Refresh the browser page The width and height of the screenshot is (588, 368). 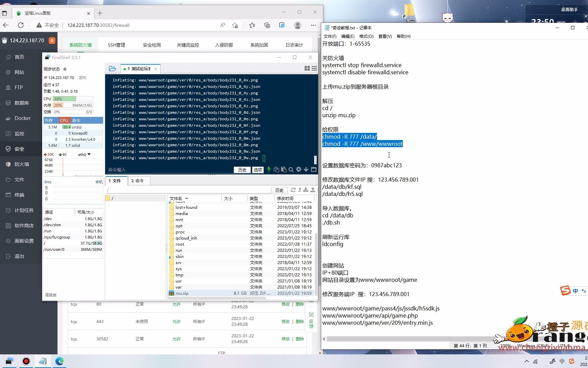click(x=21, y=25)
